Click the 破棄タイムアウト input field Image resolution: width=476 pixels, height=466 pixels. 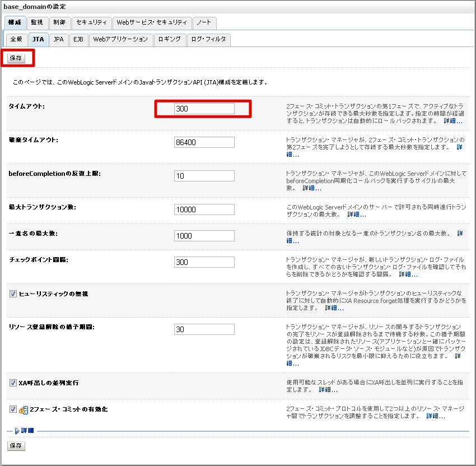point(204,142)
